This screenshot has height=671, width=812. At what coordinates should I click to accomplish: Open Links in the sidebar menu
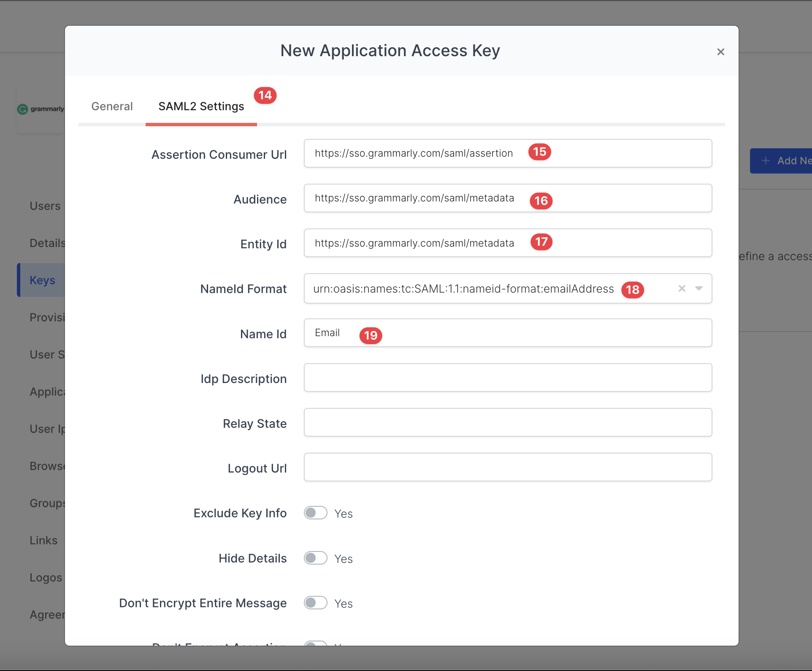(43, 540)
